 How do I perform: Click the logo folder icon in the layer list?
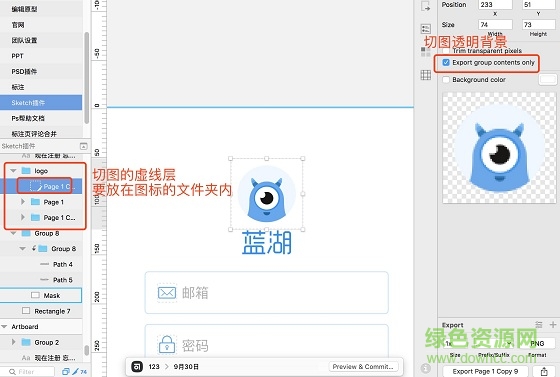[26, 171]
